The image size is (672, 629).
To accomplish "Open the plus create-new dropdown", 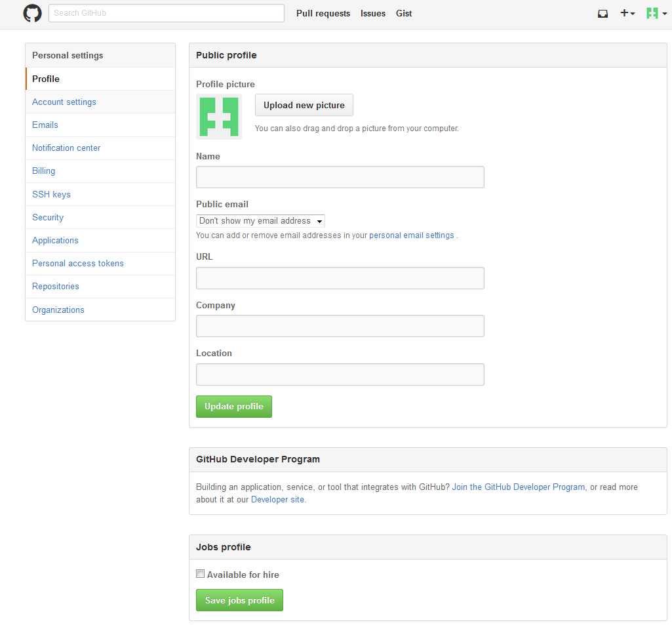I will (627, 13).
